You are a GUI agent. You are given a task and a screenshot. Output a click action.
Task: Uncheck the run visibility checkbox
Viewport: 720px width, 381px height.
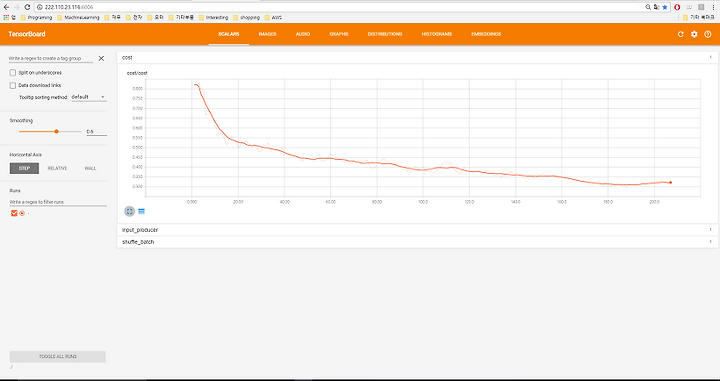(x=14, y=213)
